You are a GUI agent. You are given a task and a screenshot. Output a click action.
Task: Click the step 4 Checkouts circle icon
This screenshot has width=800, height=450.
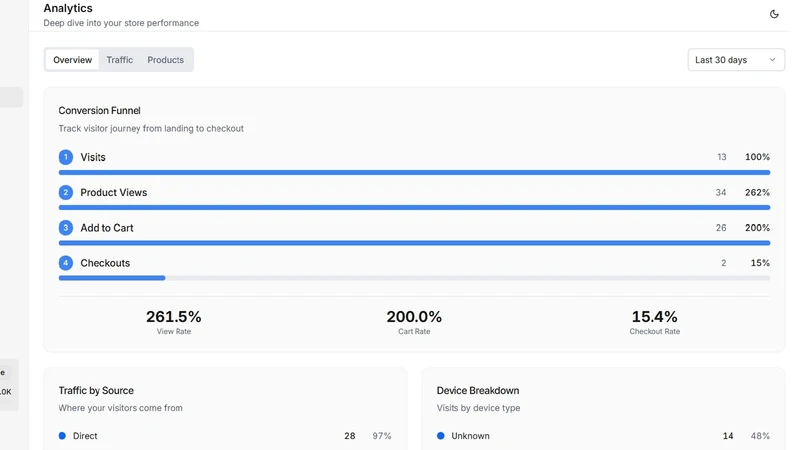(x=65, y=263)
